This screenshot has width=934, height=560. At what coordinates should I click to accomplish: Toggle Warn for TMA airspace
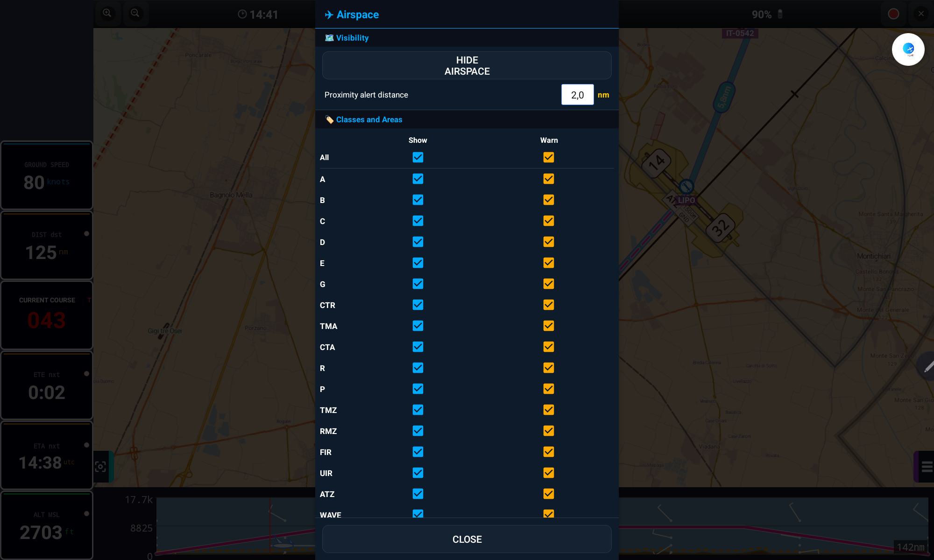tap(549, 326)
